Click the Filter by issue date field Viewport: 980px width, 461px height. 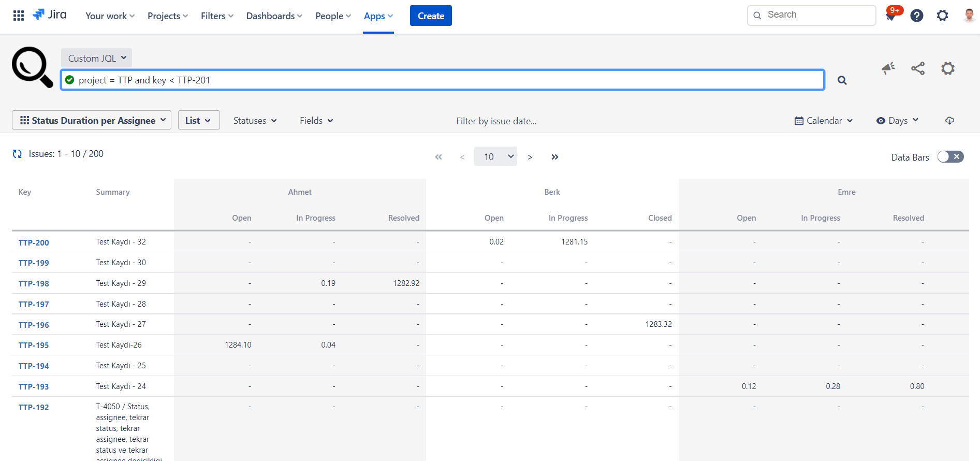pyautogui.click(x=496, y=121)
